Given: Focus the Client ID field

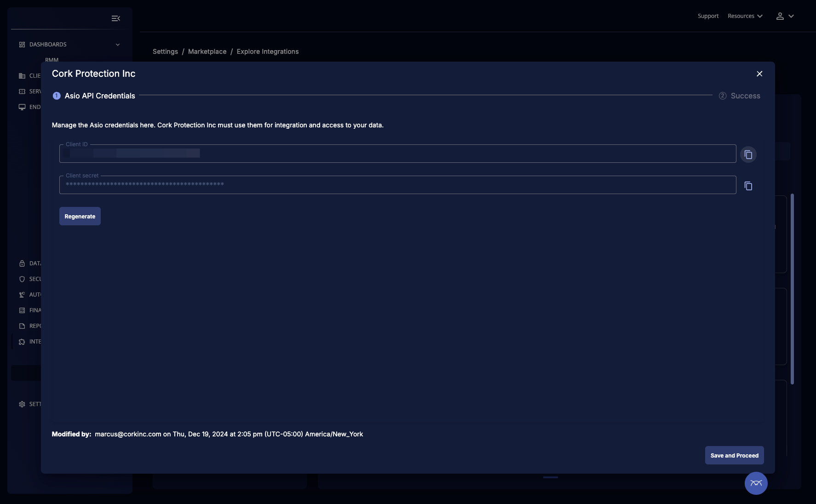Looking at the screenshot, I should pos(397,154).
